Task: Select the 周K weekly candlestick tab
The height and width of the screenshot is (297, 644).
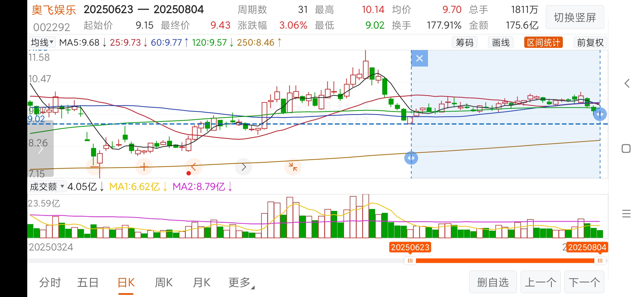Action: 164,282
